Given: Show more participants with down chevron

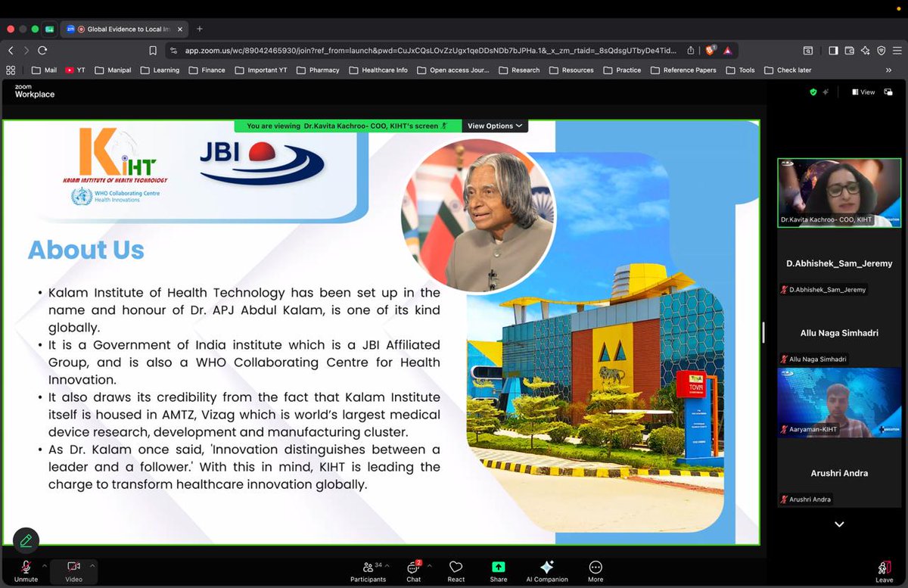Looking at the screenshot, I should [839, 524].
